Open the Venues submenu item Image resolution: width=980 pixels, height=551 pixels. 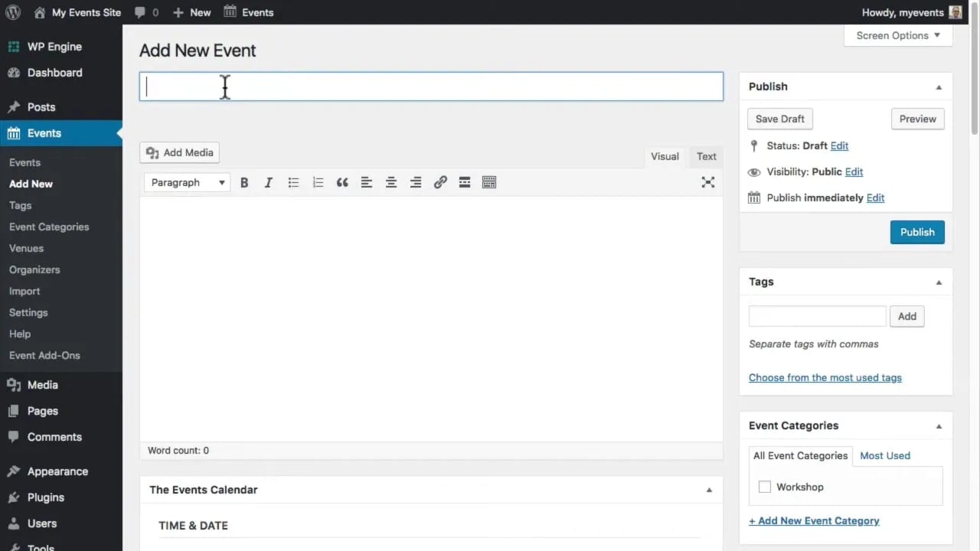(26, 248)
